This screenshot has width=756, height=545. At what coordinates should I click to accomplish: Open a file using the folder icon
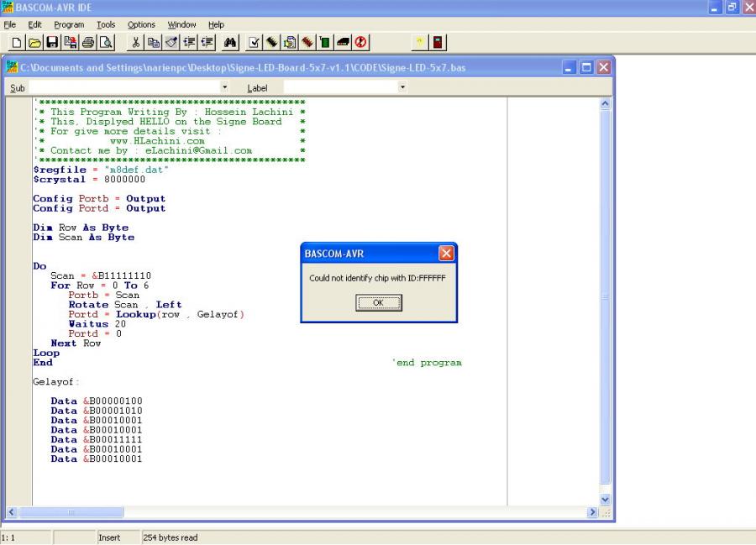[34, 42]
